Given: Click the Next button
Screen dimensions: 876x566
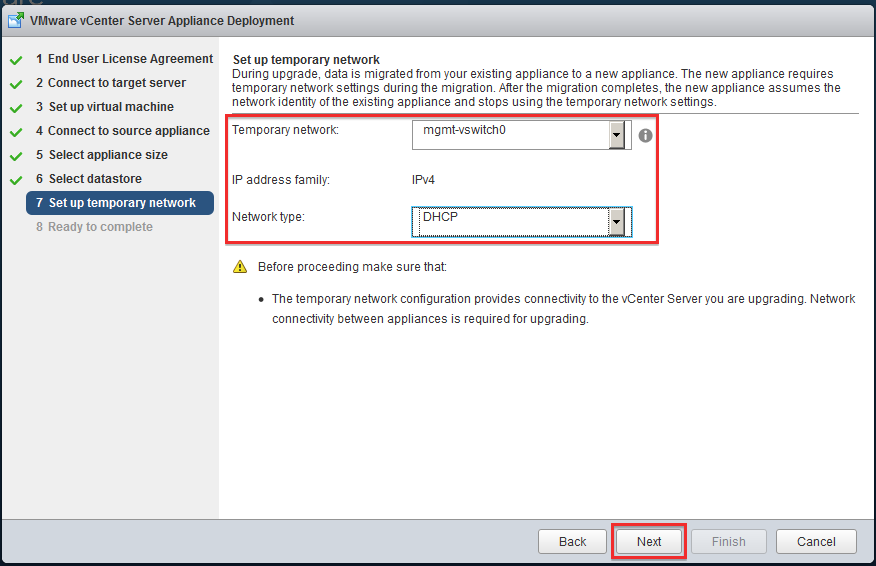Looking at the screenshot, I should (x=649, y=541).
